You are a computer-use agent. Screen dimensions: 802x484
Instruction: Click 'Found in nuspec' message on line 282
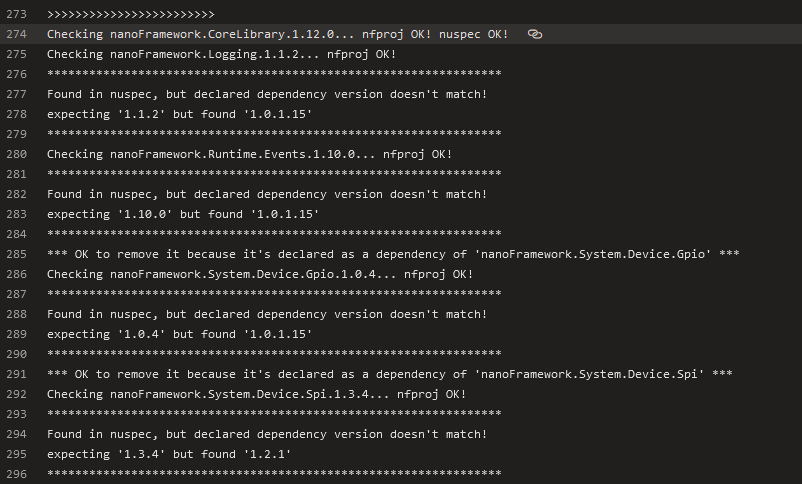pos(267,194)
